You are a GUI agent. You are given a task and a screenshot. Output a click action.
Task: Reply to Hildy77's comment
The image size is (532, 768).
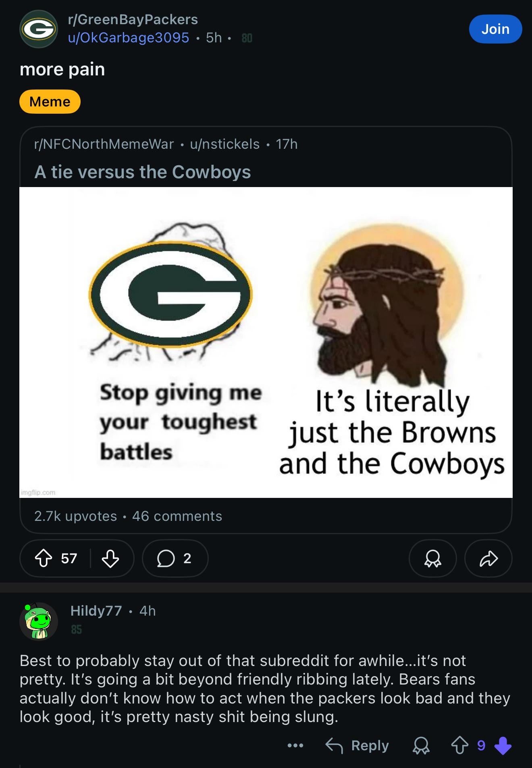(x=357, y=745)
